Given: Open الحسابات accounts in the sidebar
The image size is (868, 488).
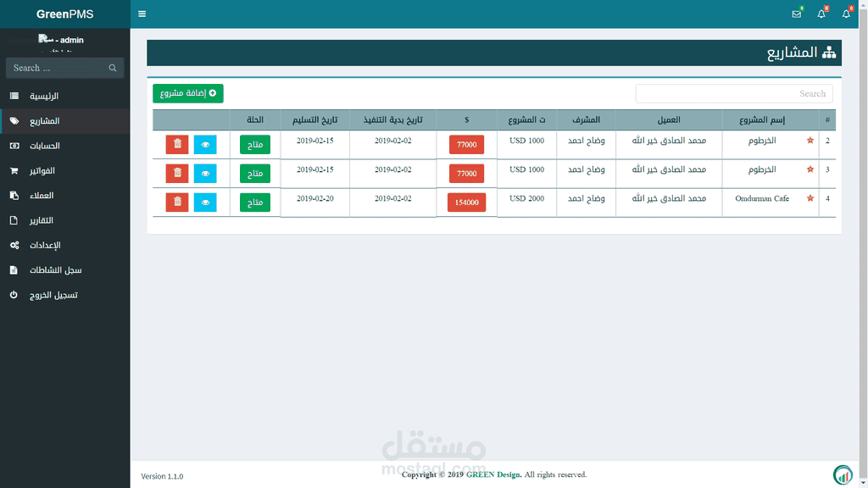Looking at the screenshot, I should [x=65, y=146].
